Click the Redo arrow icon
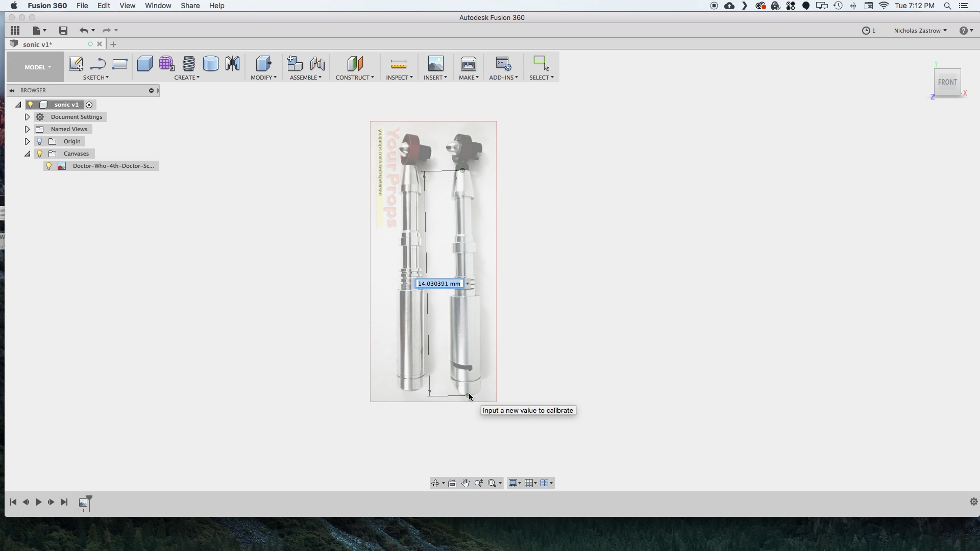 coord(106,31)
